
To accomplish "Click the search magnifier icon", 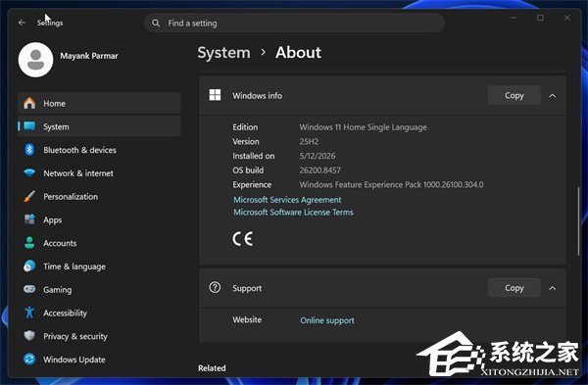I will 156,24.
